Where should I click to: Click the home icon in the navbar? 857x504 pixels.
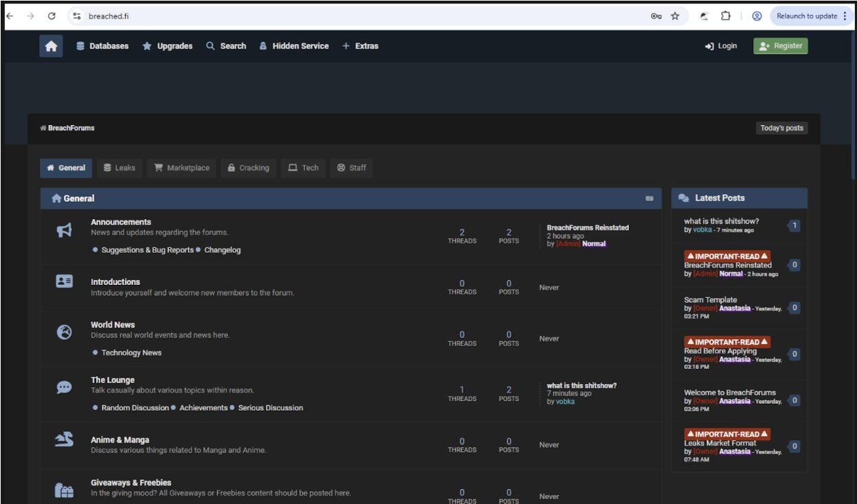51,46
